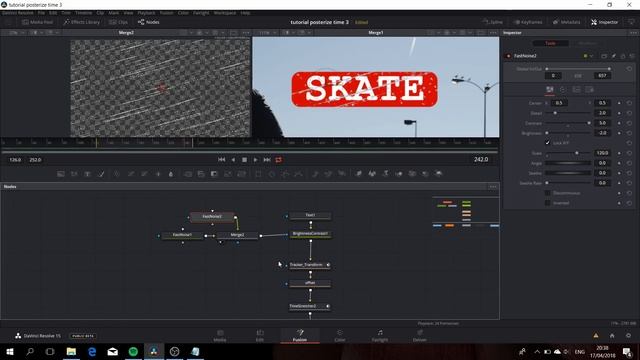
Task: Open the Help menu
Action: coord(245,13)
